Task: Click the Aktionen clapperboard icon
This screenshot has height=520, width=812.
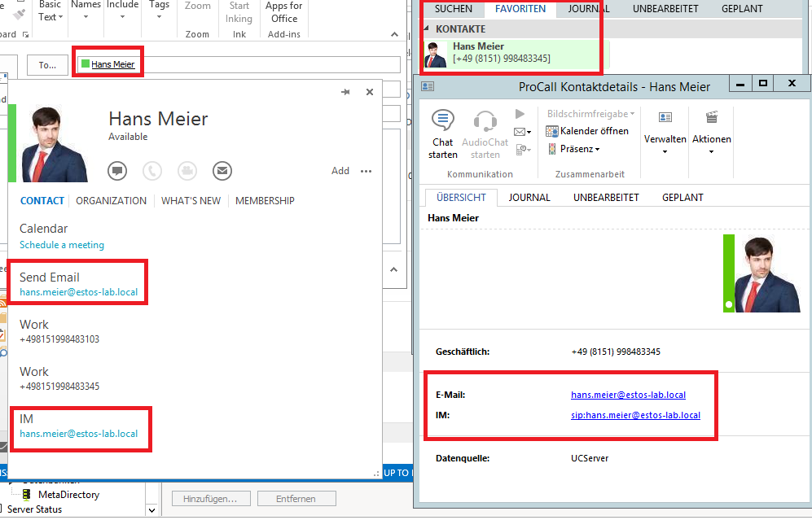Action: [711, 118]
